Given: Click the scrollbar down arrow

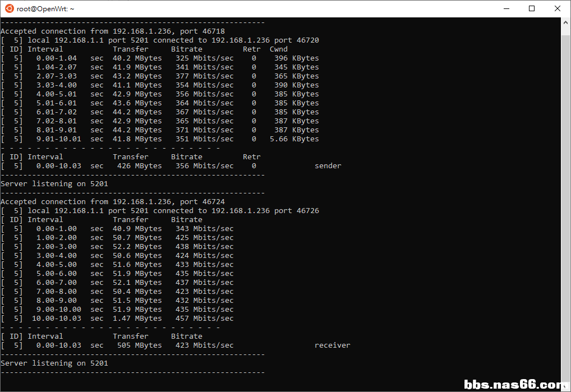Looking at the screenshot, I should pyautogui.click(x=565, y=386).
